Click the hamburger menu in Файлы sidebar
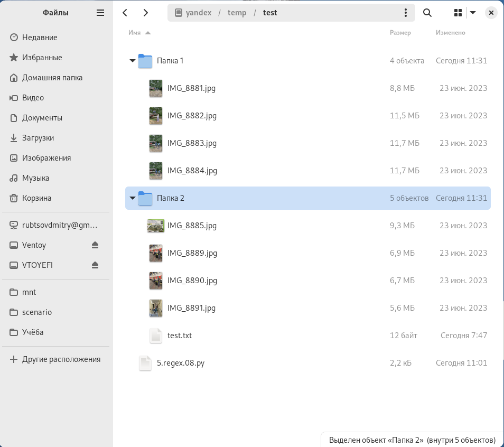Image resolution: width=504 pixels, height=447 pixels. 100,13
